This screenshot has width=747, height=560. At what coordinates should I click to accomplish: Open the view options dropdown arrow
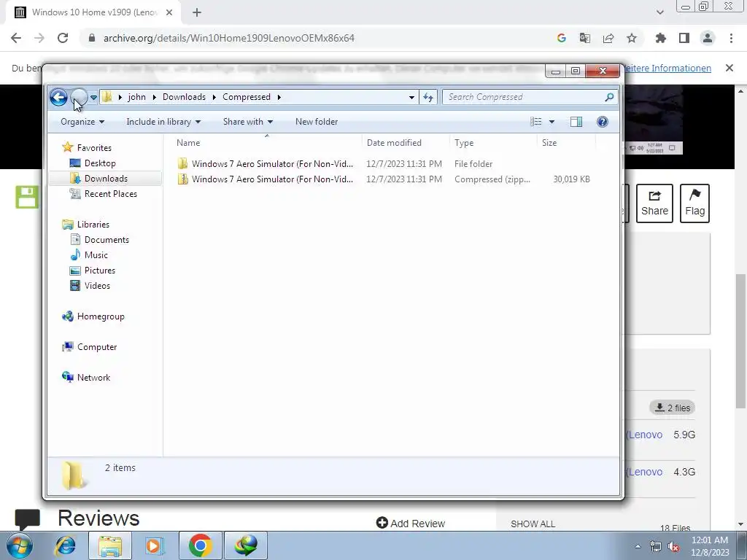coord(551,122)
